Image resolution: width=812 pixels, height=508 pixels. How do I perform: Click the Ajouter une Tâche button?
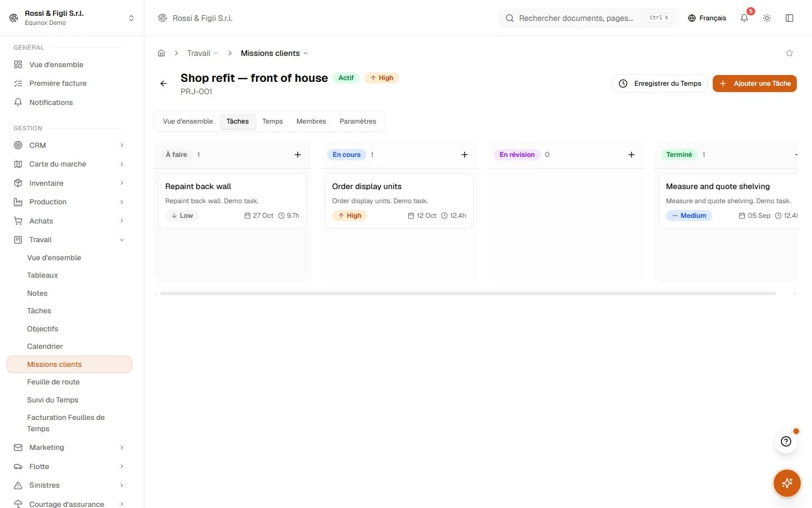tap(754, 84)
